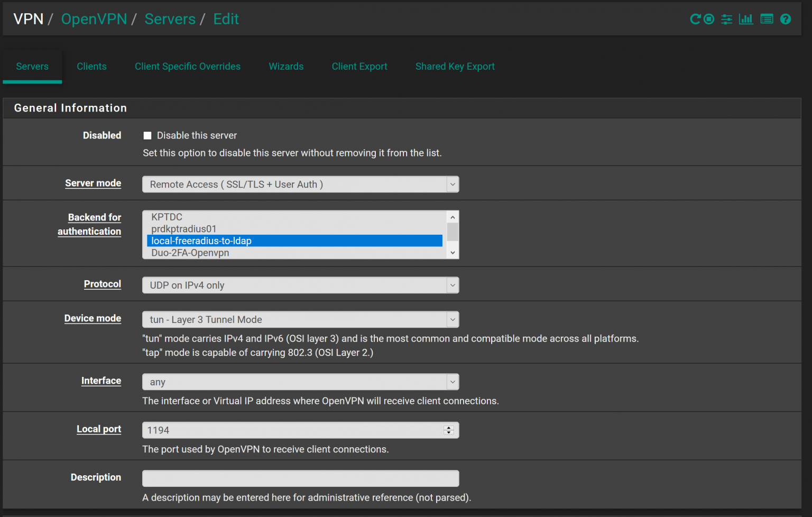Stop the OpenVPN service

tap(708, 19)
